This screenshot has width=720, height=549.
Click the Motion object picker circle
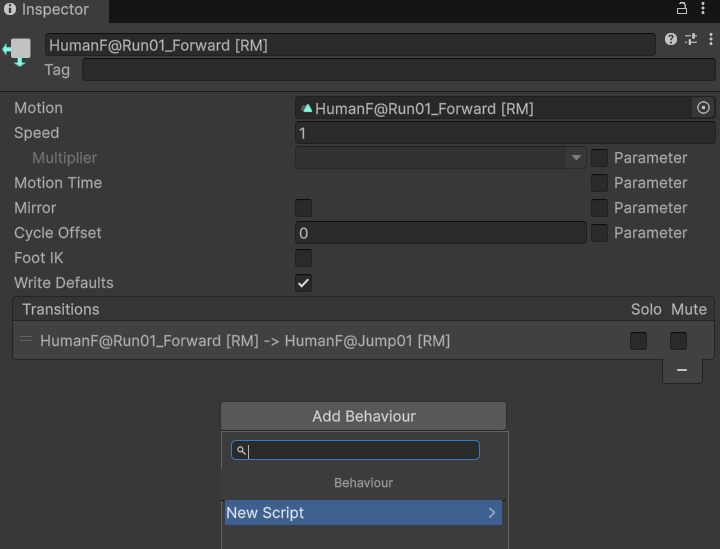[x=703, y=108]
